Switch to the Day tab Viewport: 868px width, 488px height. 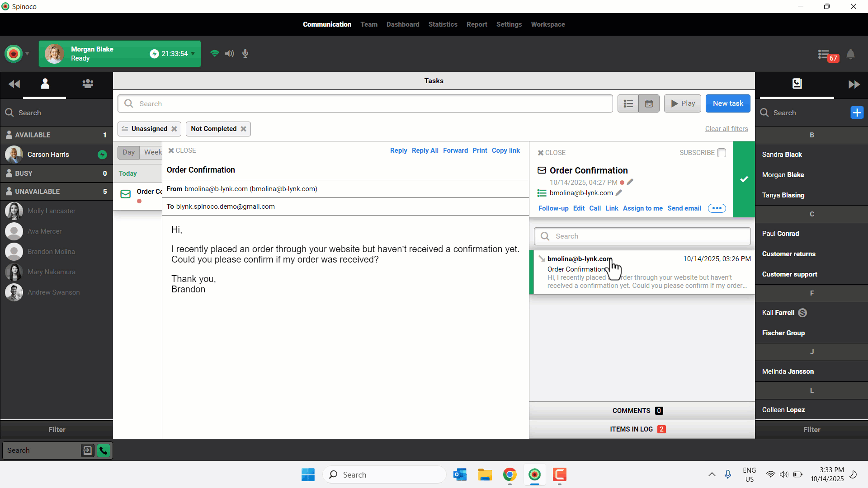click(x=128, y=152)
